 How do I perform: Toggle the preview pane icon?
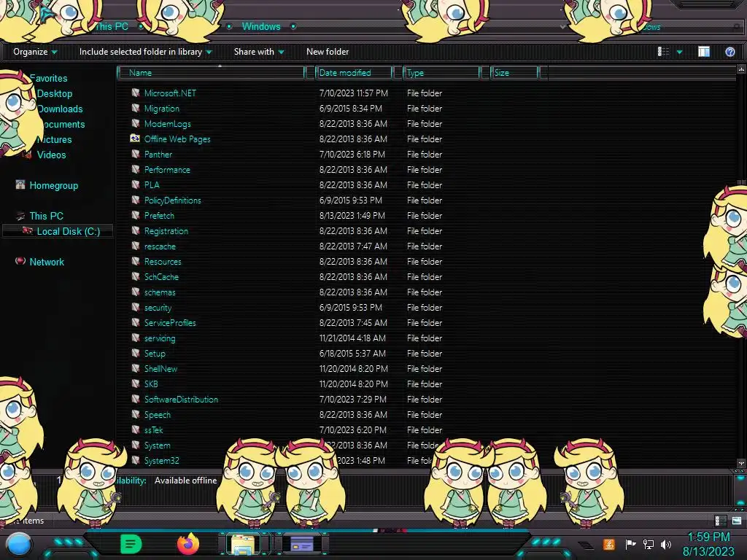(704, 52)
